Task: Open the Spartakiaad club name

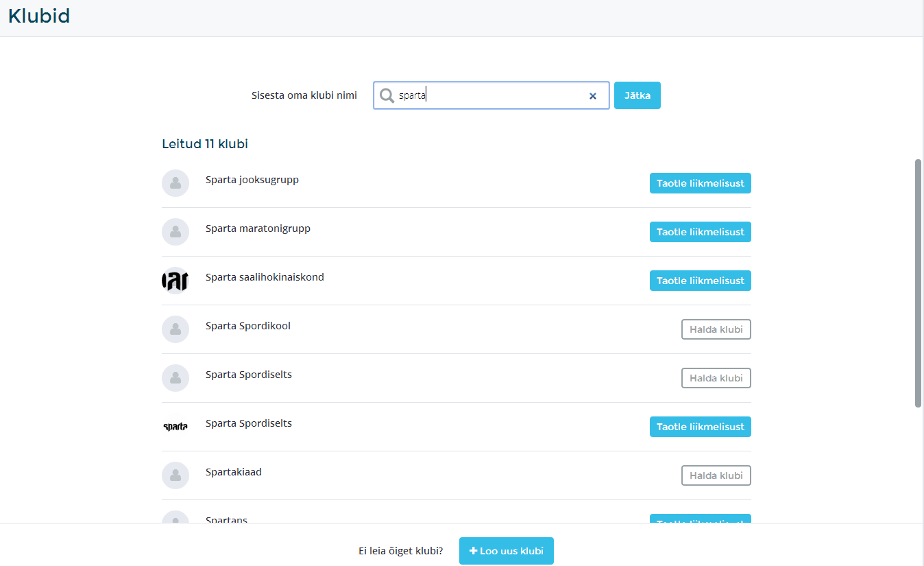Action: tap(234, 472)
